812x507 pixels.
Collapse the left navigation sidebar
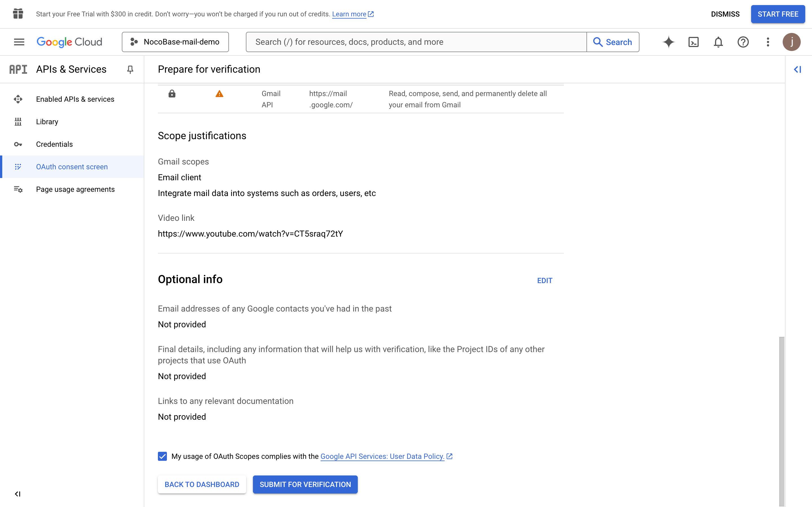click(x=18, y=494)
